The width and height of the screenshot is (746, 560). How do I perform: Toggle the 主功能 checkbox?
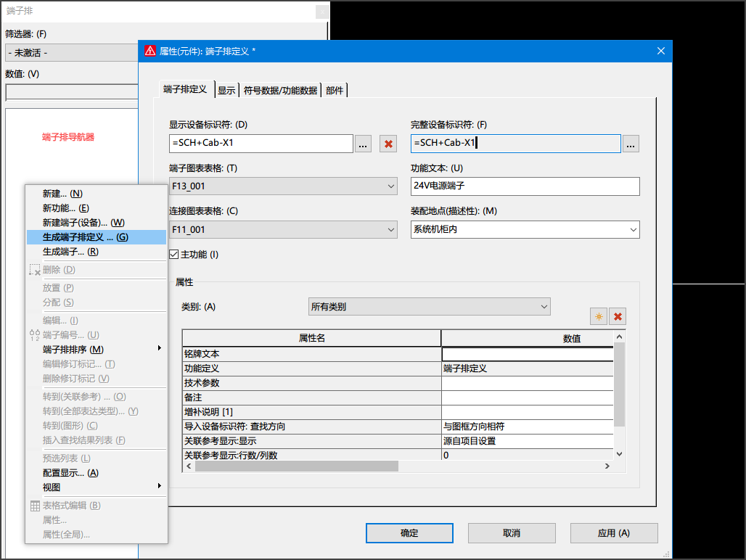click(x=174, y=255)
